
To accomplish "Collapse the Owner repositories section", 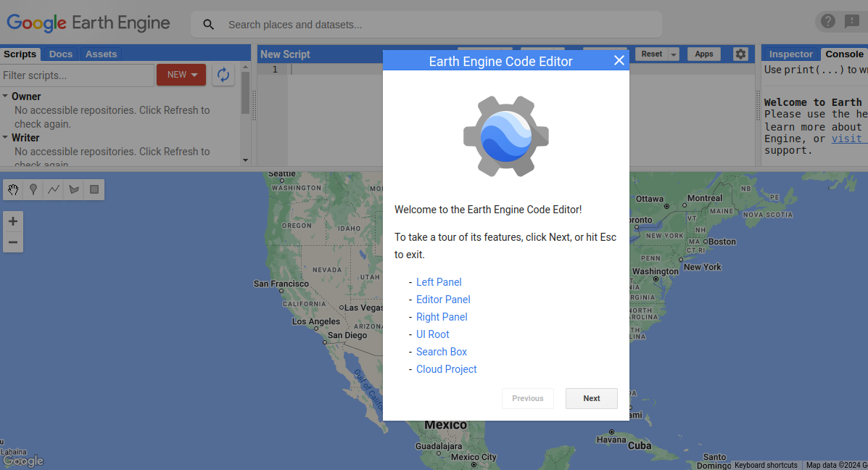I will pos(6,96).
